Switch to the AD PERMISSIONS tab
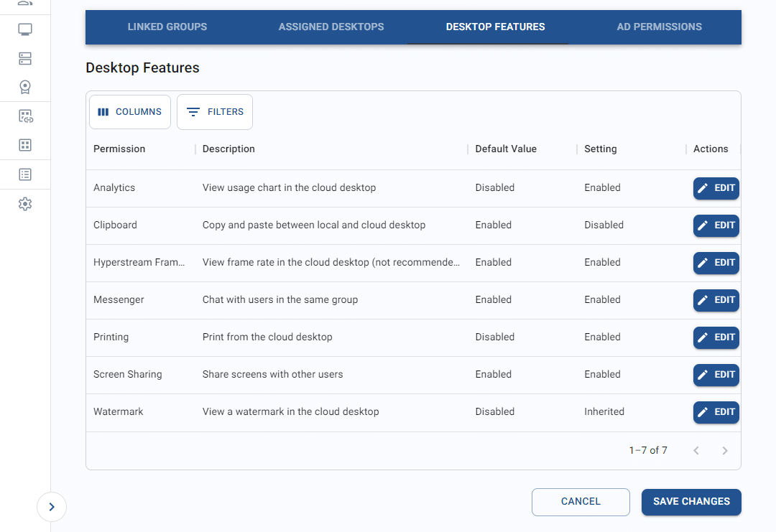Viewport: 776px width, 532px height. 659,27
